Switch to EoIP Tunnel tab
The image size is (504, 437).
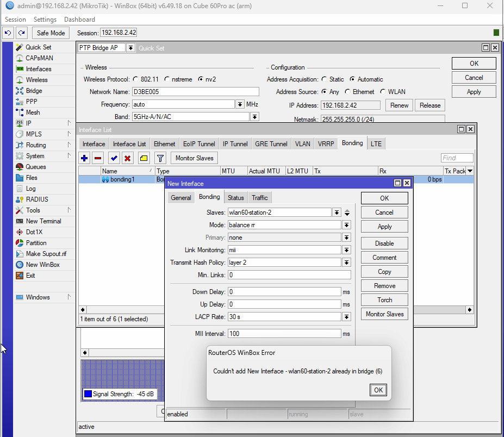click(199, 144)
